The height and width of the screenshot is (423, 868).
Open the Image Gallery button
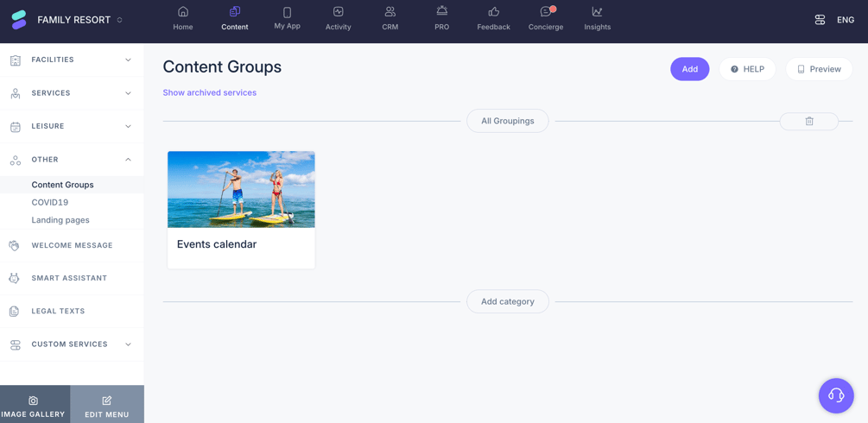pos(35,404)
